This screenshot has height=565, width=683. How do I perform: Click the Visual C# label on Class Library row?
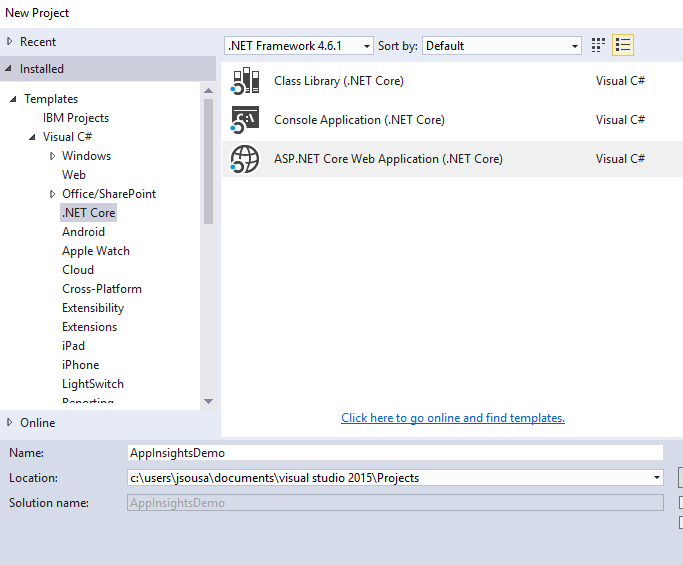click(620, 81)
